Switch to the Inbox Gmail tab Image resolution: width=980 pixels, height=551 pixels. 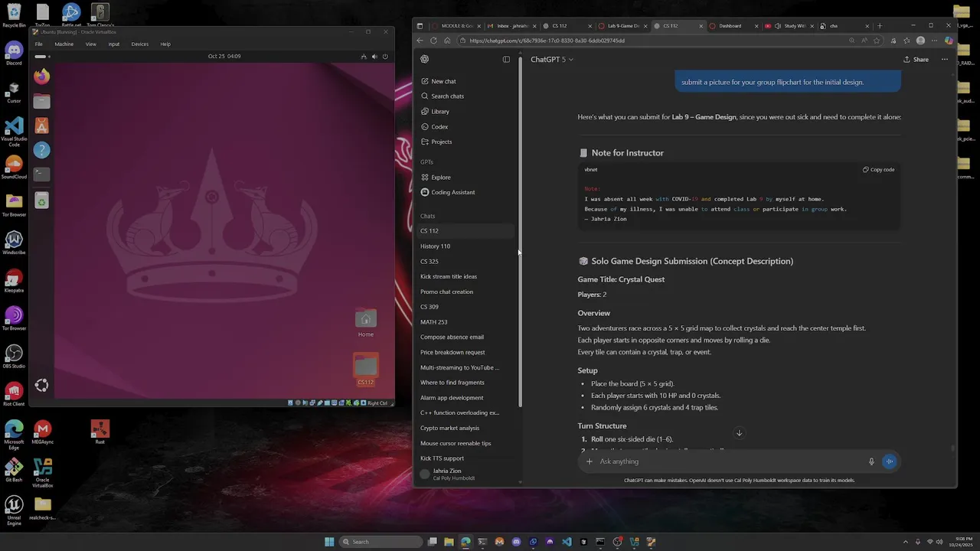513,26
